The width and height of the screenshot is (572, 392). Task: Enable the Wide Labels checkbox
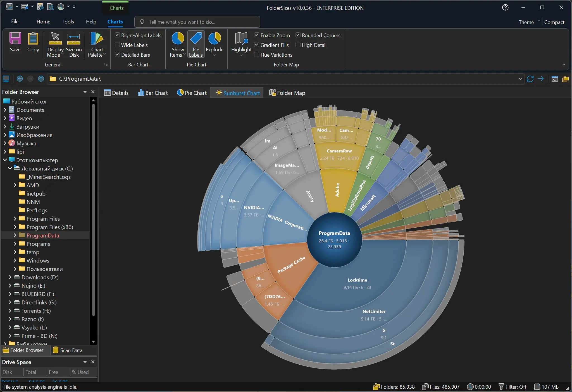tap(117, 45)
